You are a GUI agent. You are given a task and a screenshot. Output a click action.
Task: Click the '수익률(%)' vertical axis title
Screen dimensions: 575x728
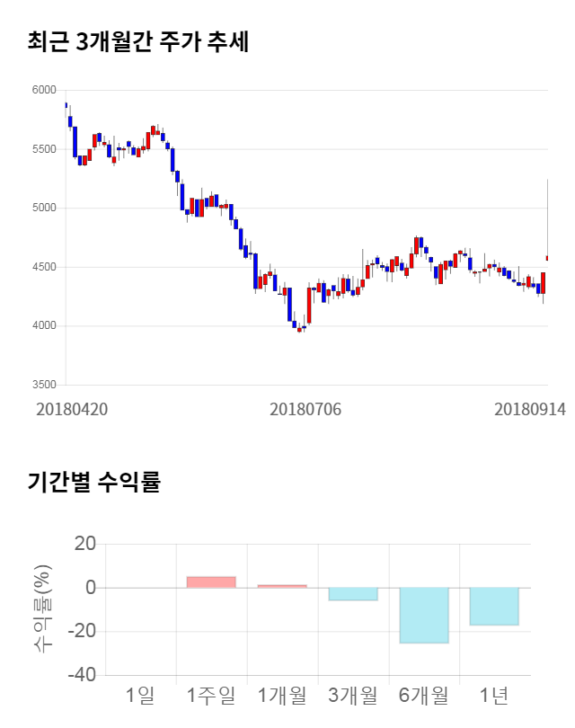42,609
